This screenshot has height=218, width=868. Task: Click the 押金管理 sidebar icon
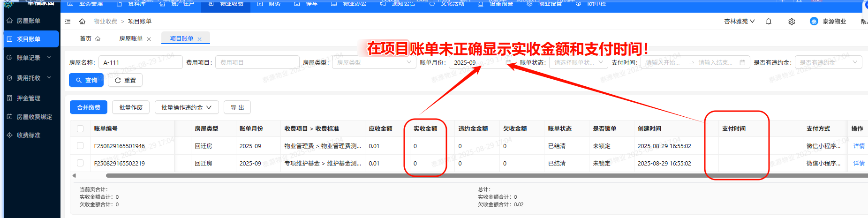tap(9, 98)
